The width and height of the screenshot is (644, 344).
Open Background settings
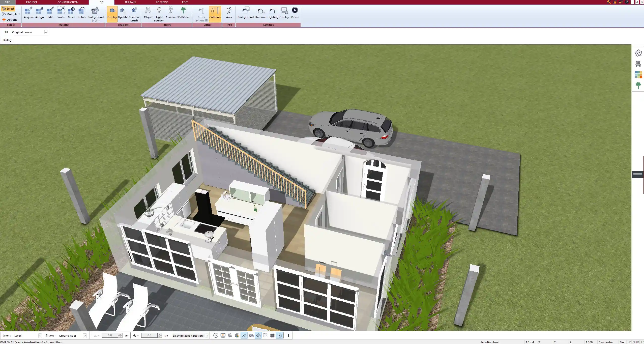click(246, 13)
